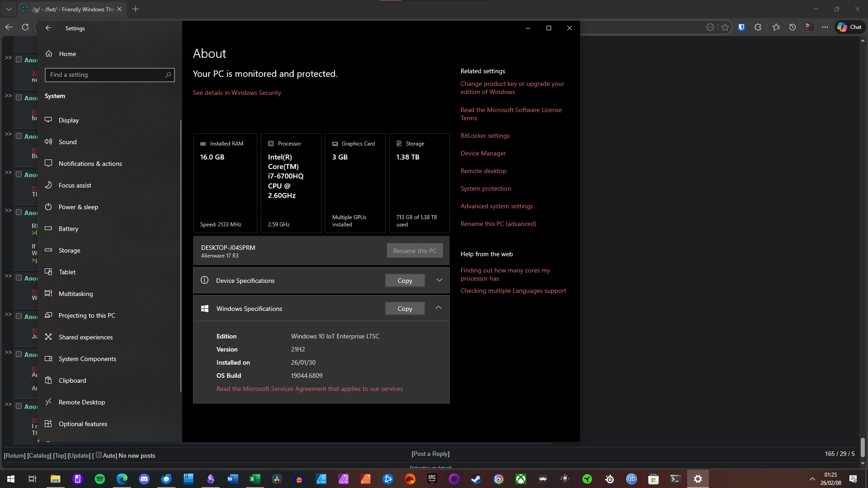868x488 pixels.
Task: Select the Friendly Windows Thread browser tab
Action: tap(72, 9)
